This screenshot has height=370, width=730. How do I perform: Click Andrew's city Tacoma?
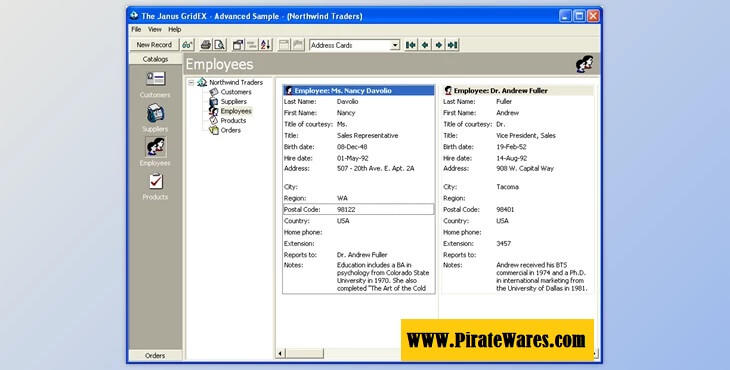click(507, 187)
